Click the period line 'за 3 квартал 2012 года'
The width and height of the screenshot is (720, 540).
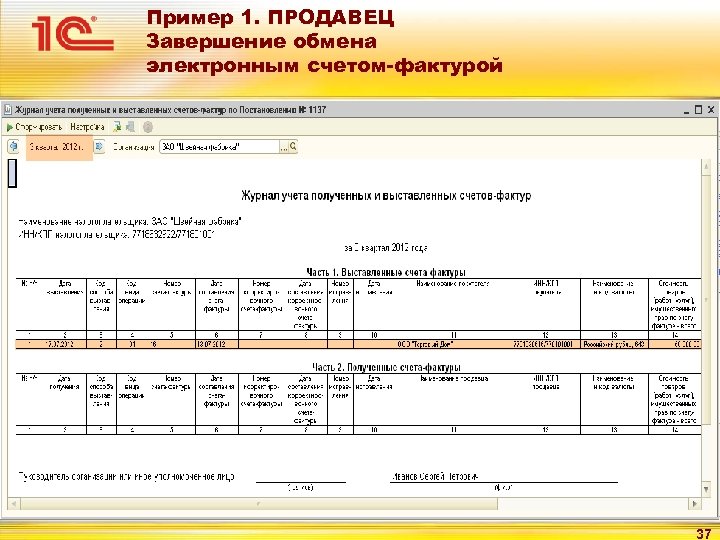pyautogui.click(x=386, y=248)
